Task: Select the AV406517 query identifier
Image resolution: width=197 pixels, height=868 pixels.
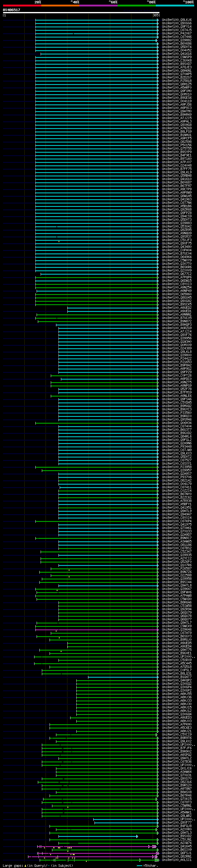Action: [11, 10]
